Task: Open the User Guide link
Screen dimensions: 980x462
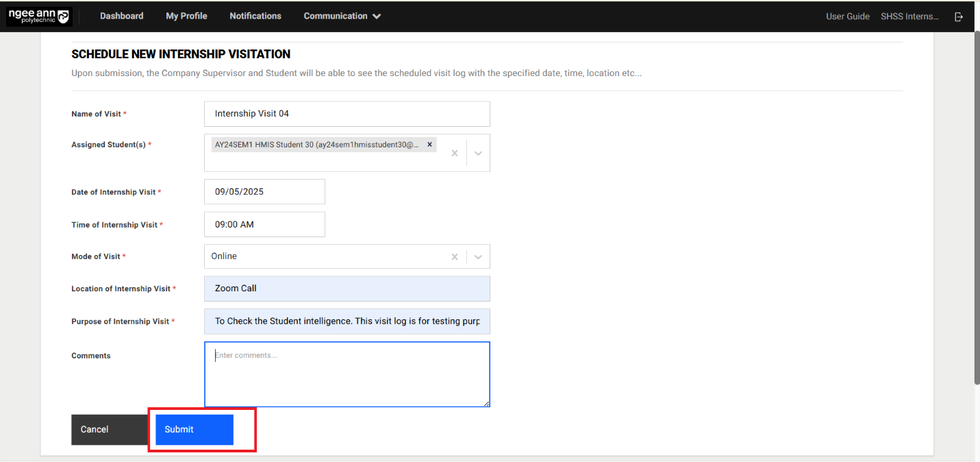Action: tap(847, 16)
